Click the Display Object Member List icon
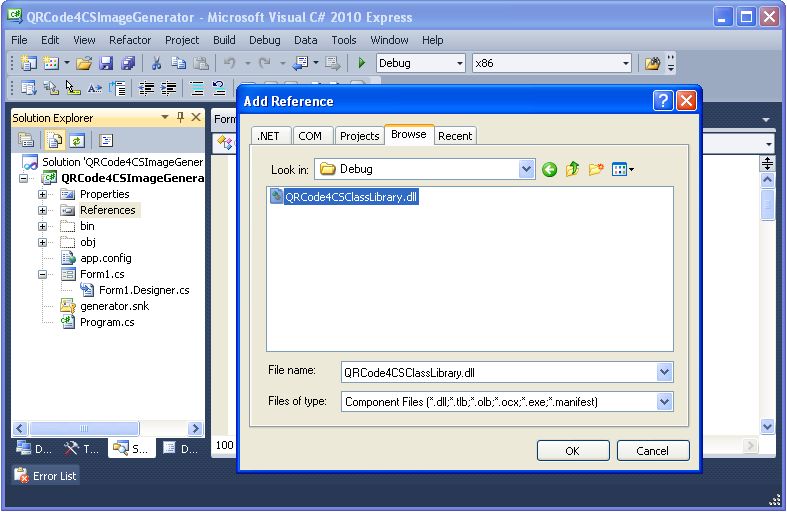 [x=28, y=88]
